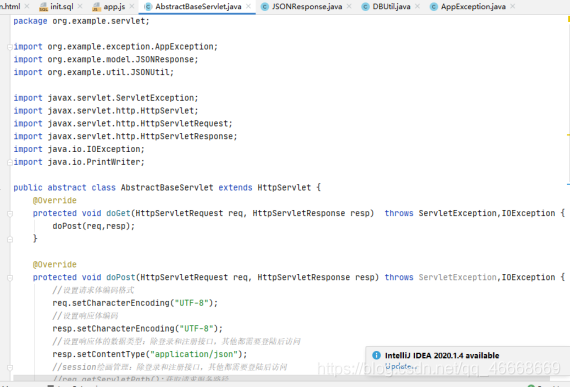
Task: Click 'IntelliJ IDEA 2020.1.4 available' notification title
Action: pos(442,355)
